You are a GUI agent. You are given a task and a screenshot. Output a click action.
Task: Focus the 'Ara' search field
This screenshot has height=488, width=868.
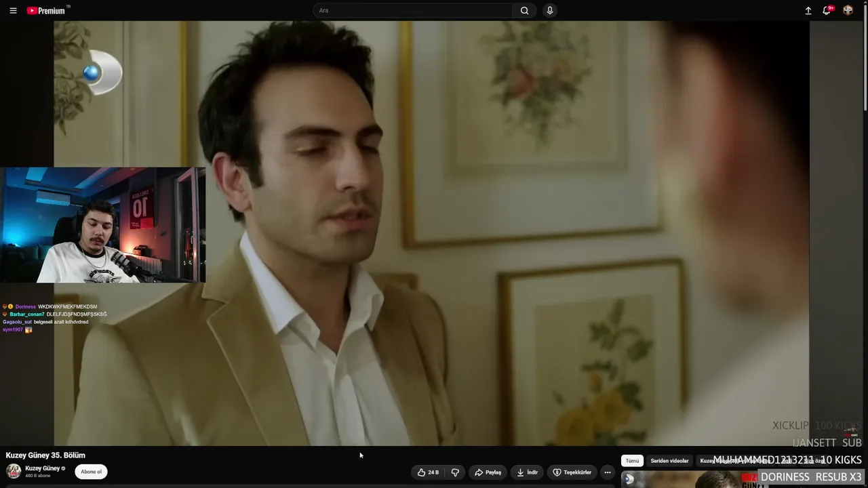414,11
